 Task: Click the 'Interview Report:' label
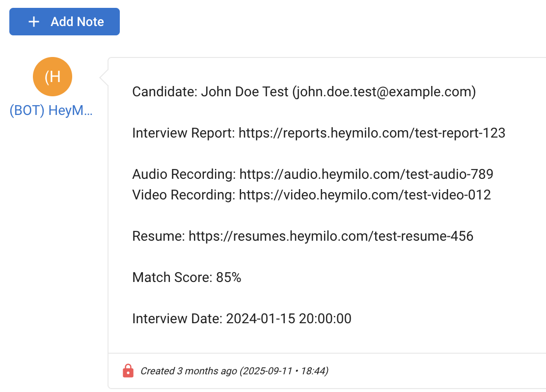pos(184,133)
